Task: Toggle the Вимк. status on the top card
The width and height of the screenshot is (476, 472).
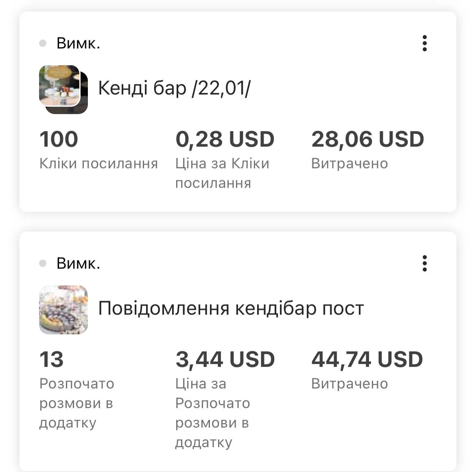Action: pyautogui.click(x=77, y=42)
